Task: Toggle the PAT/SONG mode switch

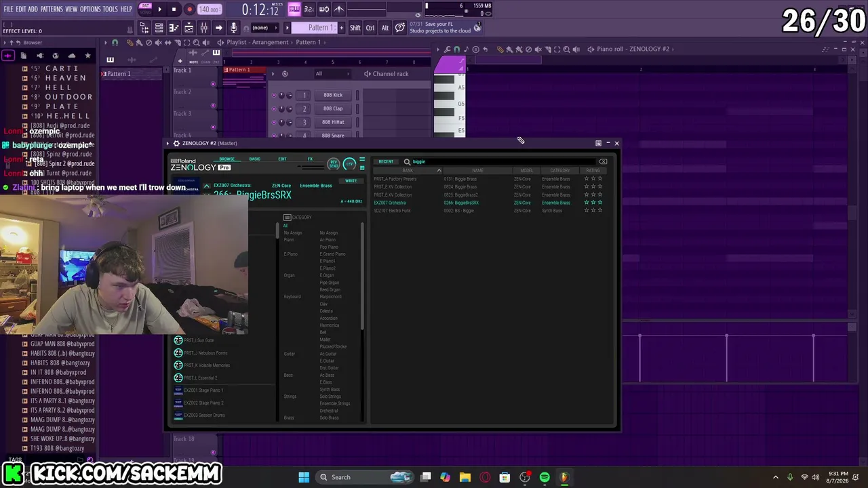Action: pyautogui.click(x=145, y=9)
